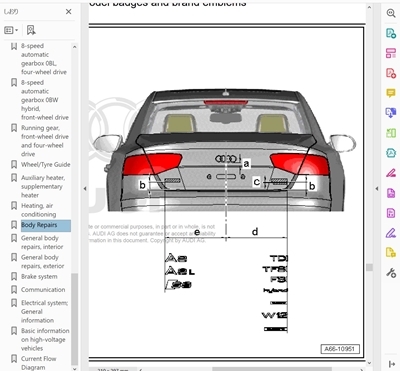Click bookmark icon beside Current Flow Diagram

(x=14, y=359)
